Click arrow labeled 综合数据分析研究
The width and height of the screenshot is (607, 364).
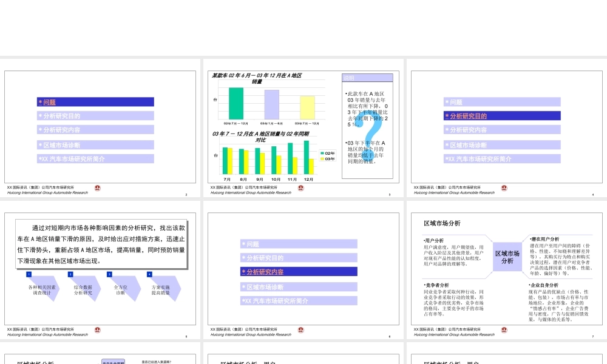pos(83,289)
